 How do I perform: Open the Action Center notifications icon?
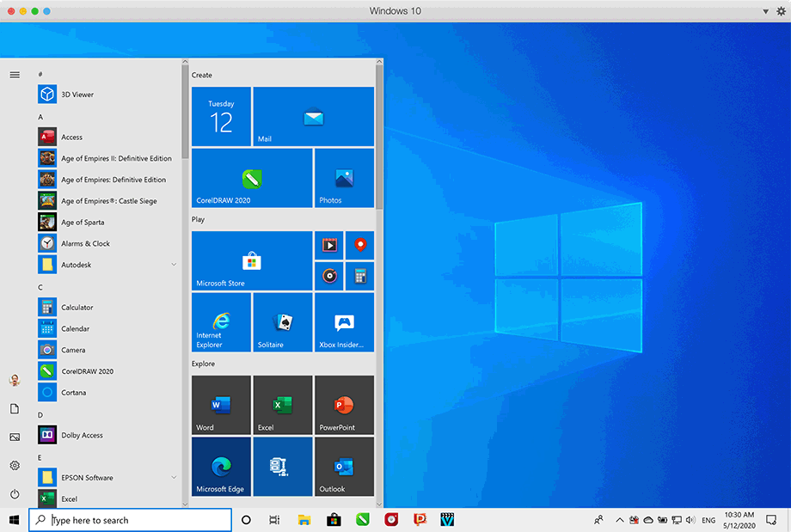[771, 520]
